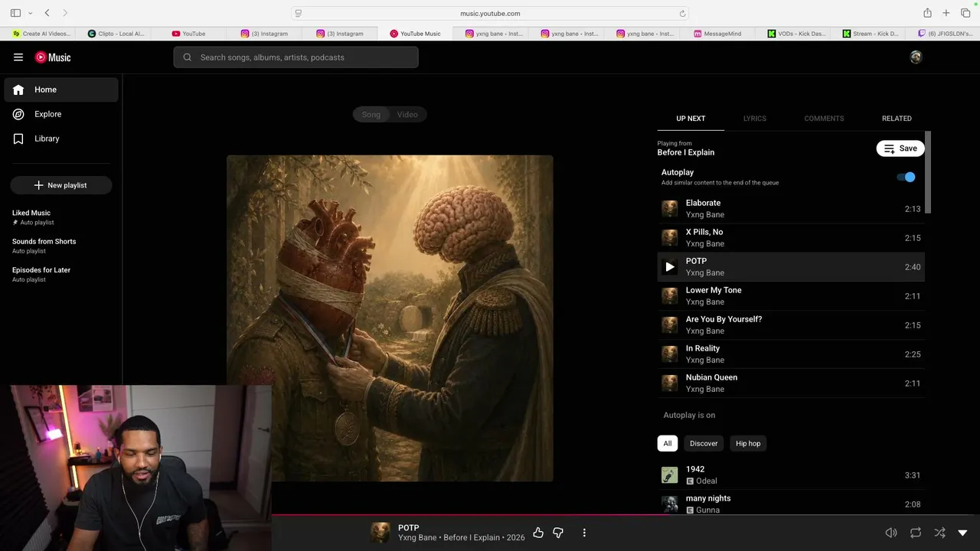Screen dimensions: 980x551
Task: Open Yxng Bane artist link in player bar
Action: [x=417, y=538]
